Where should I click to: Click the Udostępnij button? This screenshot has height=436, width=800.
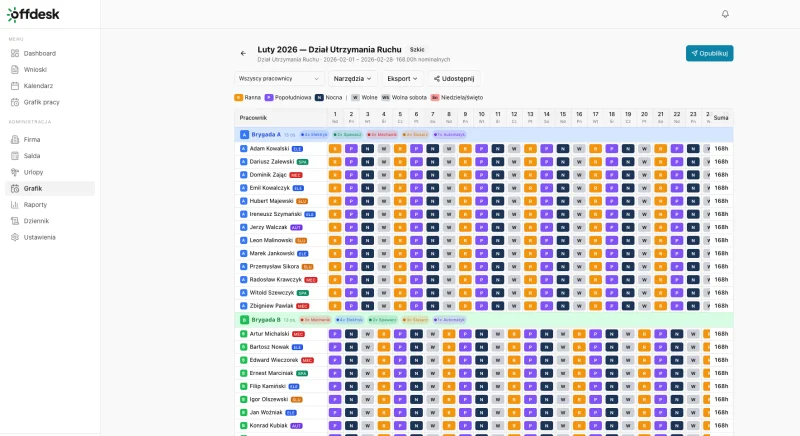pos(454,78)
